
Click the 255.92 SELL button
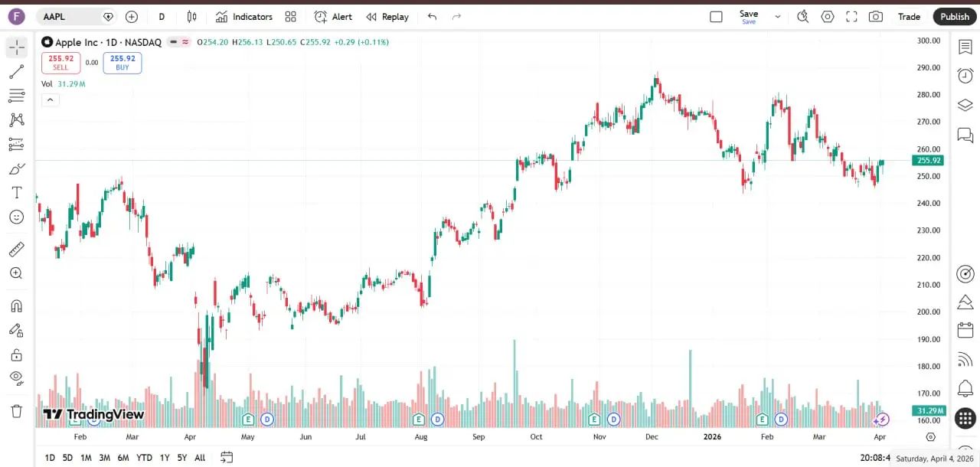pyautogui.click(x=60, y=62)
